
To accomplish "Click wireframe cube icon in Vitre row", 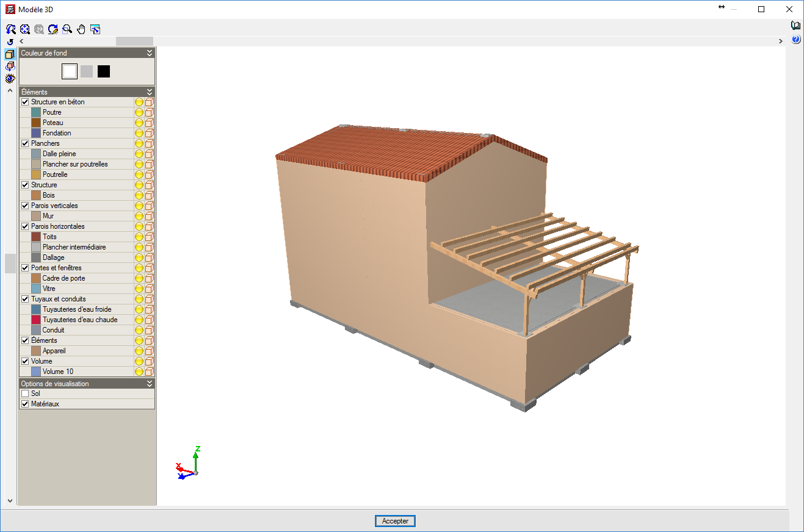I will tap(150, 289).
